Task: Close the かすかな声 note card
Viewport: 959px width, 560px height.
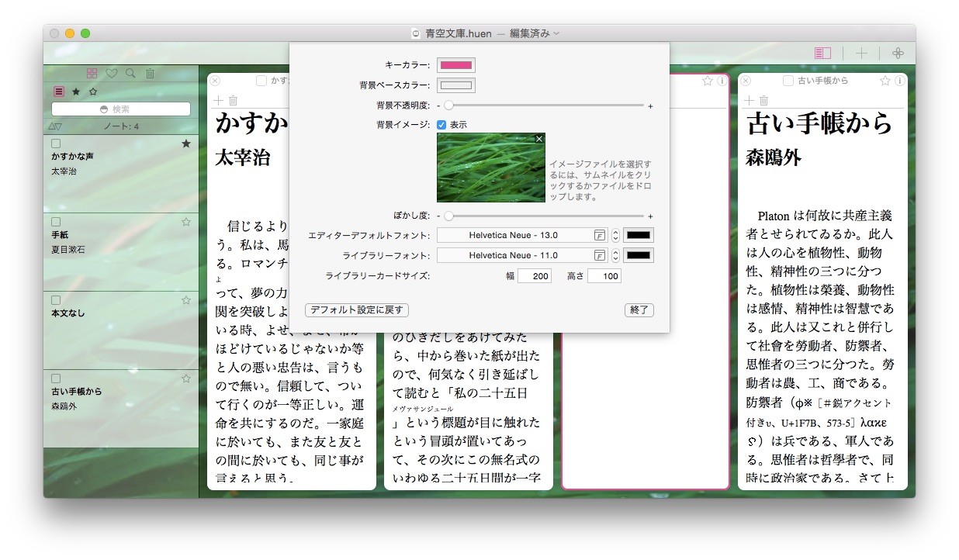Action: tap(215, 81)
